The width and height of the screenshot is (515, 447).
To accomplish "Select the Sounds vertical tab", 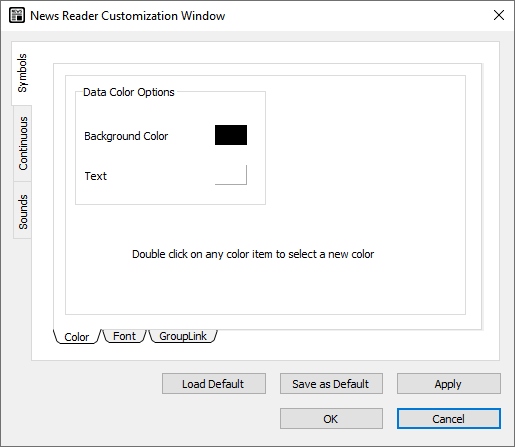I will (x=23, y=212).
